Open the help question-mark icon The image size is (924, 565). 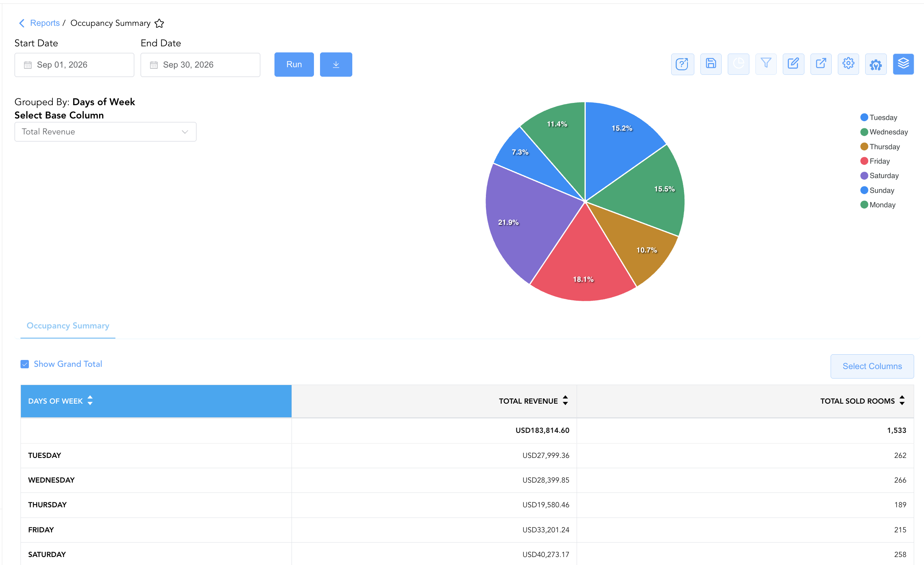(x=682, y=64)
